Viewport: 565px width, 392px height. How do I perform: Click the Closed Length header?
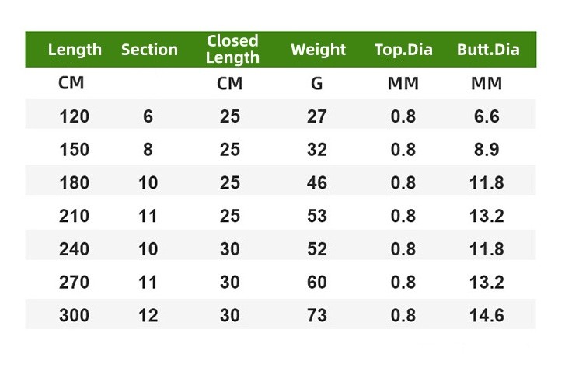(x=232, y=50)
